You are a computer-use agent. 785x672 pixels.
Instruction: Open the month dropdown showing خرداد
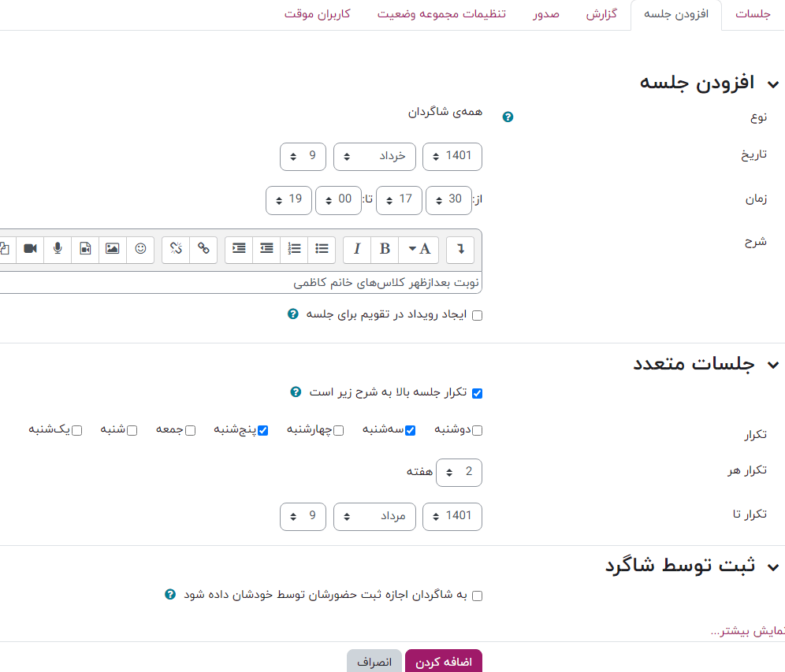tap(374, 156)
